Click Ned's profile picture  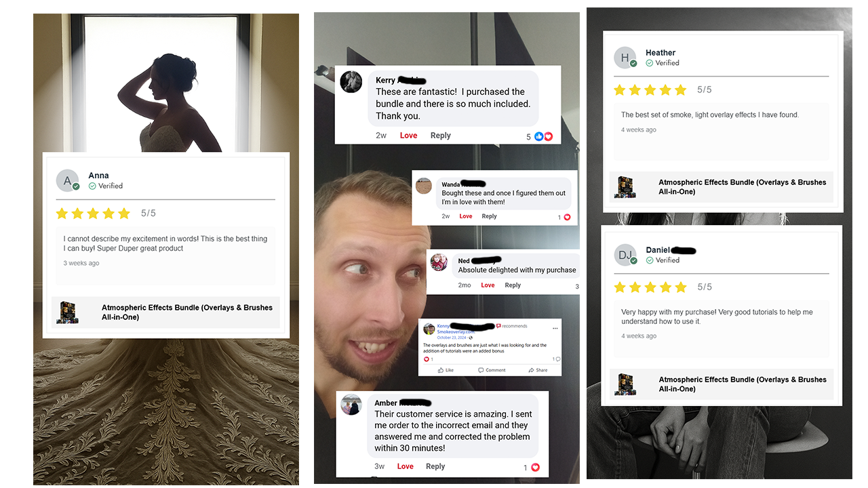click(439, 262)
